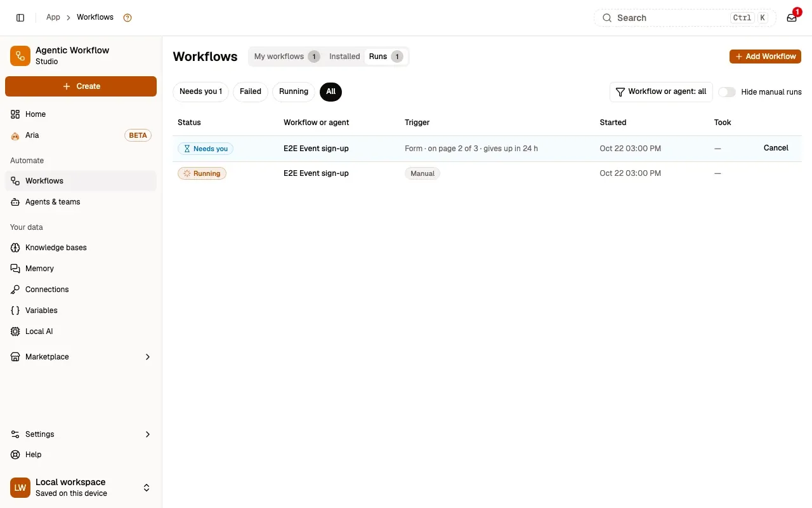The image size is (812, 508).
Task: Open Home from the sidebar
Action: tap(81, 114)
